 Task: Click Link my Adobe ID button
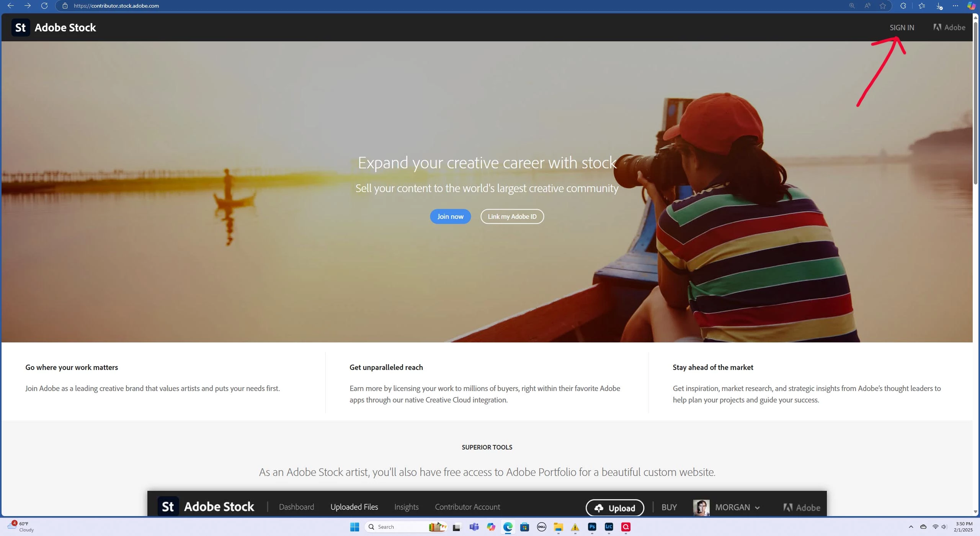(512, 217)
